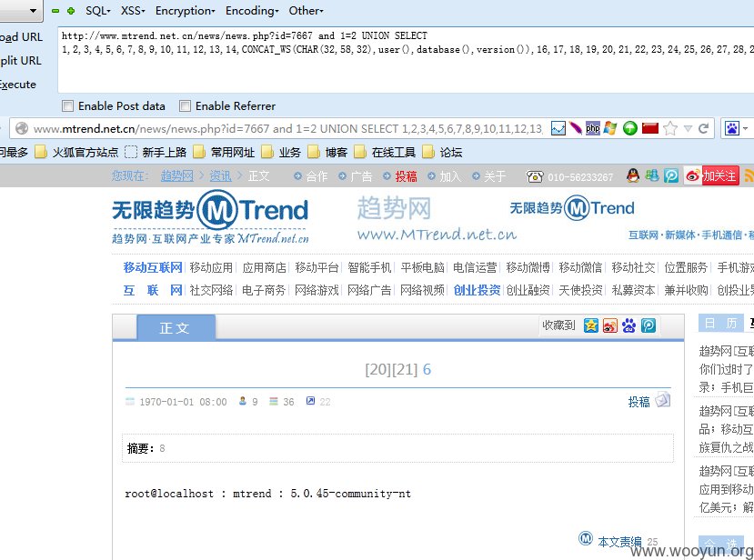Click the 无限趋势 MTrend site logo
The height and width of the screenshot is (560, 754).
pos(210,217)
